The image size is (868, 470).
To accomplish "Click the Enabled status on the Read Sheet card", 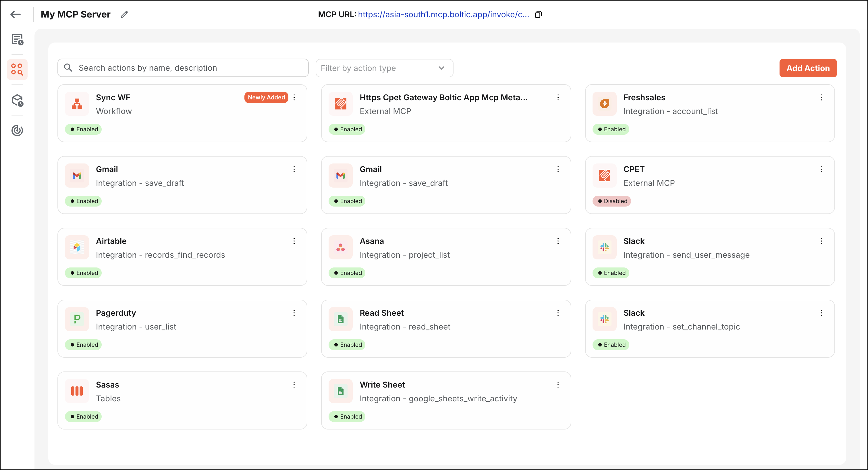I will [x=347, y=345].
